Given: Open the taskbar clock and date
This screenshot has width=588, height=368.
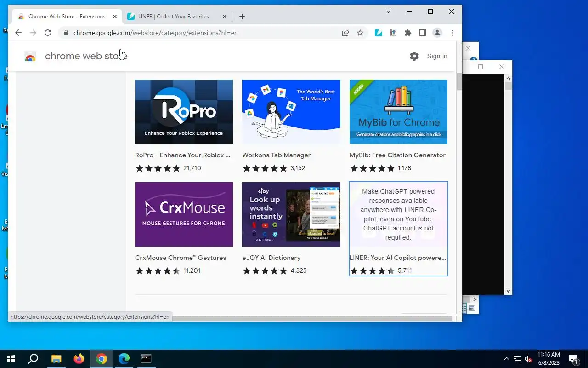Looking at the screenshot, I should [548, 359].
